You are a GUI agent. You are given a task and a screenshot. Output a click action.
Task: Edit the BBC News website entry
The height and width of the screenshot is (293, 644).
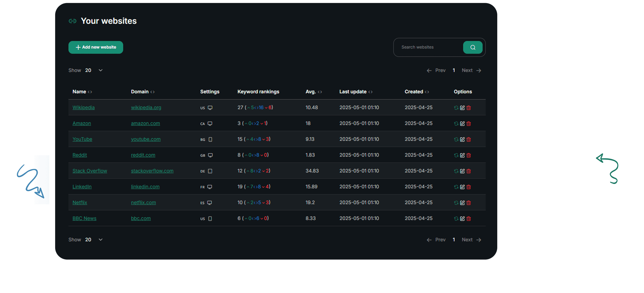click(462, 219)
